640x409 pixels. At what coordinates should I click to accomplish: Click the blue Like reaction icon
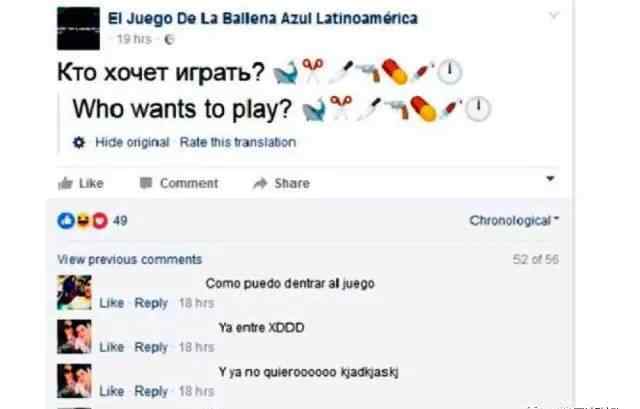pos(66,220)
